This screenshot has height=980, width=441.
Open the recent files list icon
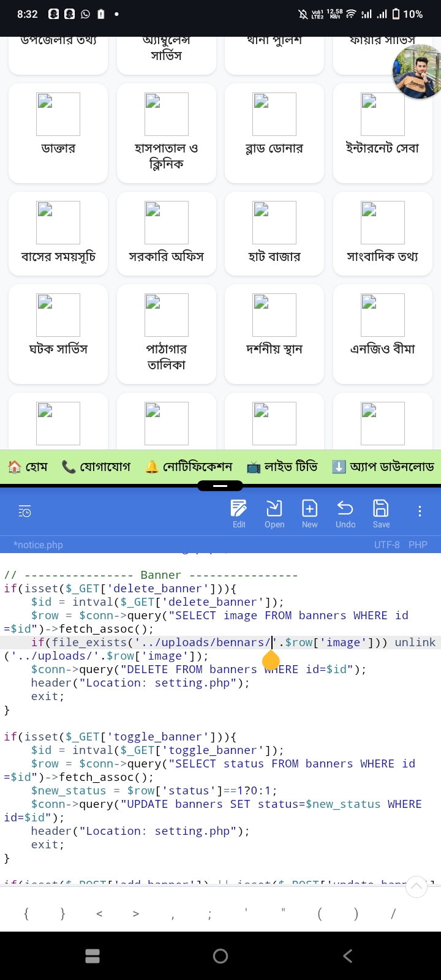click(x=24, y=512)
